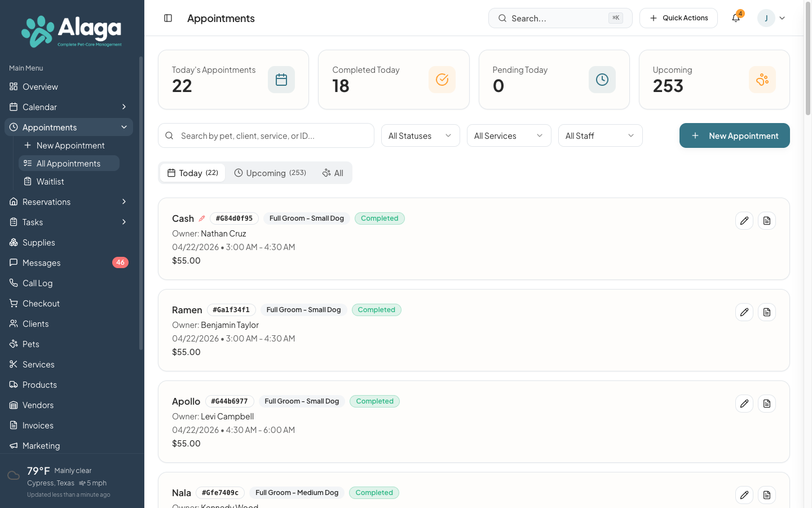This screenshot has width=812, height=508.
Task: Switch to the Today tab
Action: coord(192,173)
